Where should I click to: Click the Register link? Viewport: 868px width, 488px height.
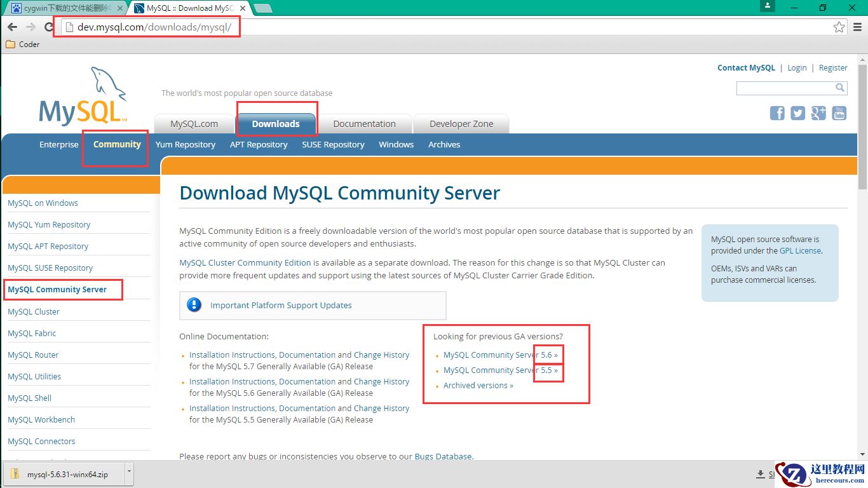point(833,67)
